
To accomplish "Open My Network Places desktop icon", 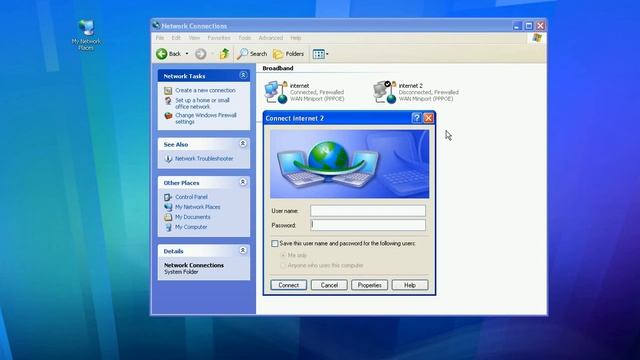I will coord(86,34).
